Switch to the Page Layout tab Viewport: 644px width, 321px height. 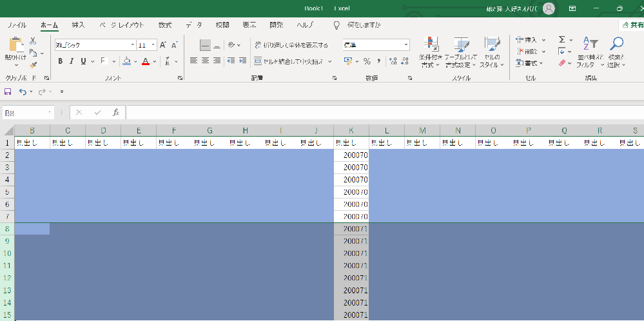122,25
